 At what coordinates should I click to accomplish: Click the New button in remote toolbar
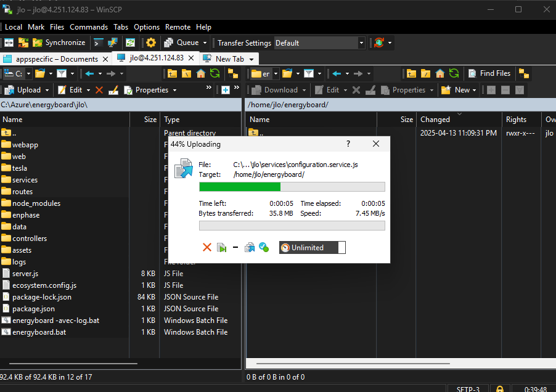[x=456, y=90]
